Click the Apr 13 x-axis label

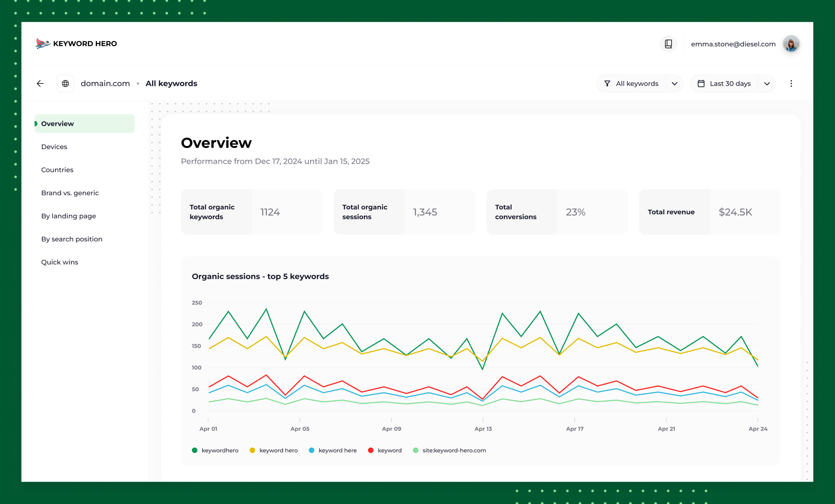483,429
